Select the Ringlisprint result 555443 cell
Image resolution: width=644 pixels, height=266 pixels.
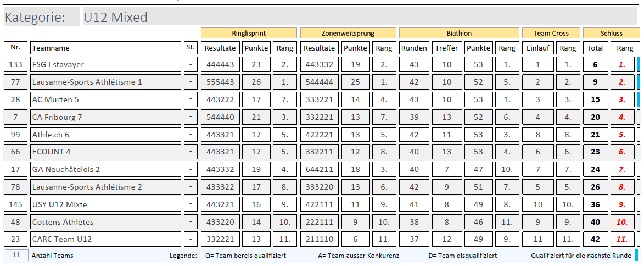click(x=220, y=82)
